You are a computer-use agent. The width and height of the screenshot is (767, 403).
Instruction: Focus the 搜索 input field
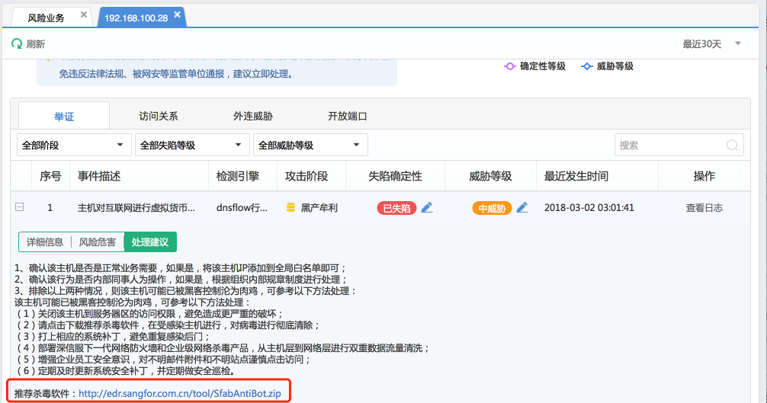tap(679, 145)
